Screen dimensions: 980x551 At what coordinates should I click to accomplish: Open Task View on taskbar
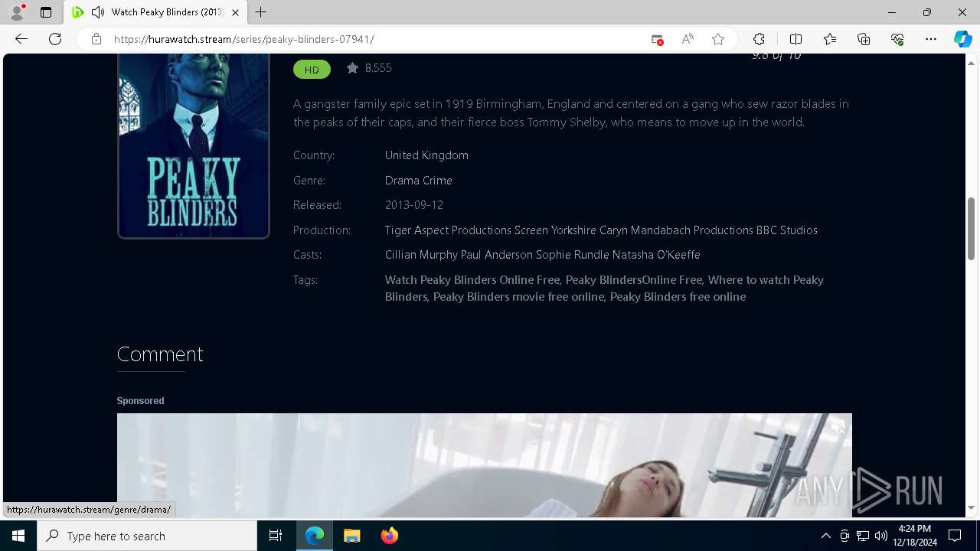point(276,536)
